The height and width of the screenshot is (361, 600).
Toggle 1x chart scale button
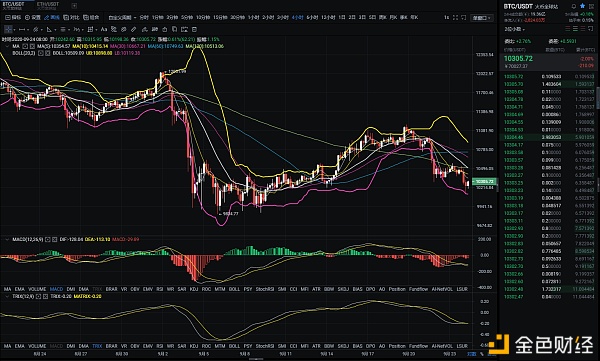447,18
